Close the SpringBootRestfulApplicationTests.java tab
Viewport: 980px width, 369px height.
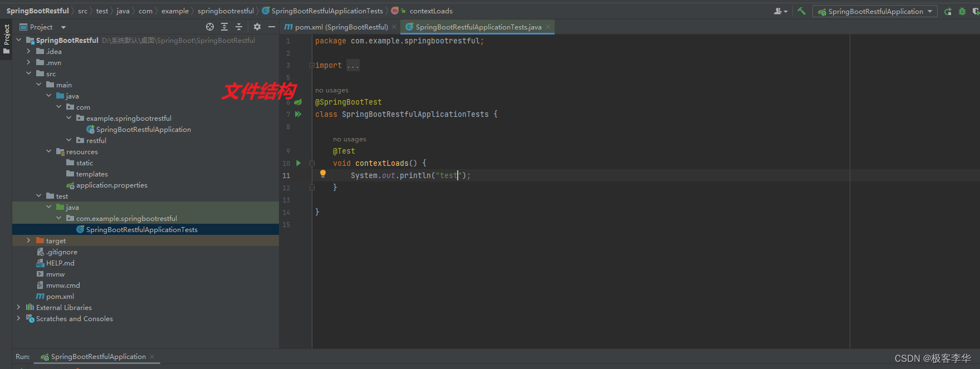tap(548, 27)
